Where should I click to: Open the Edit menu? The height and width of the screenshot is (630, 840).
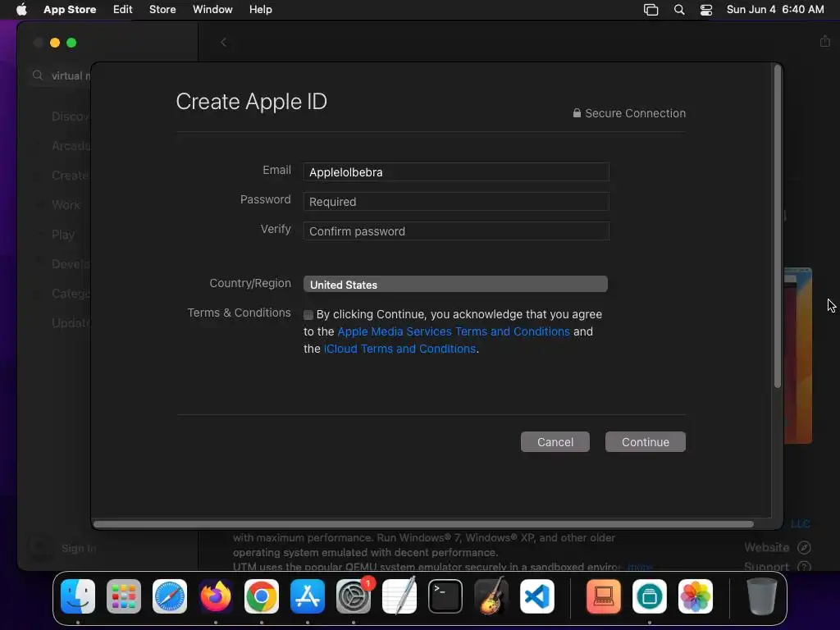123,10
